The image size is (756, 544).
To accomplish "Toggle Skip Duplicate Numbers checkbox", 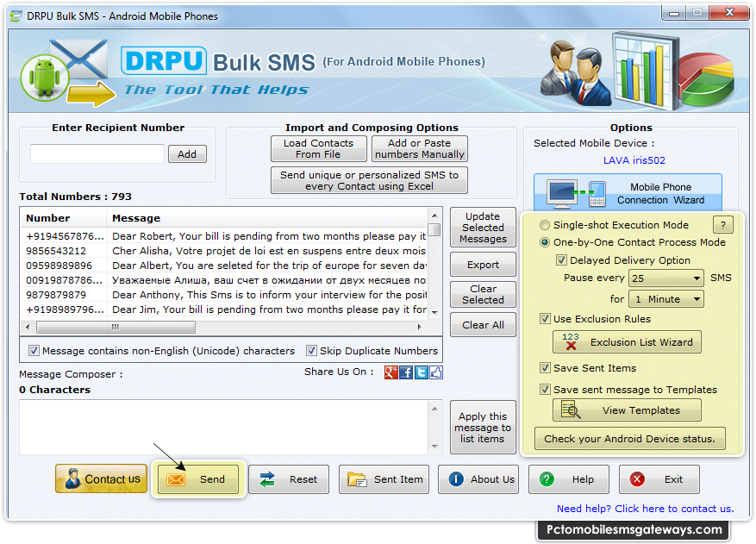I will click(x=311, y=351).
